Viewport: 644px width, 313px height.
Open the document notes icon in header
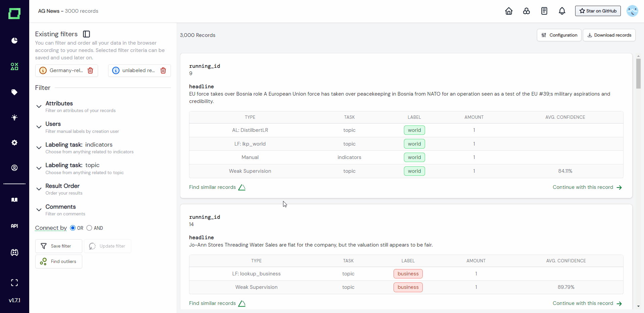click(544, 11)
